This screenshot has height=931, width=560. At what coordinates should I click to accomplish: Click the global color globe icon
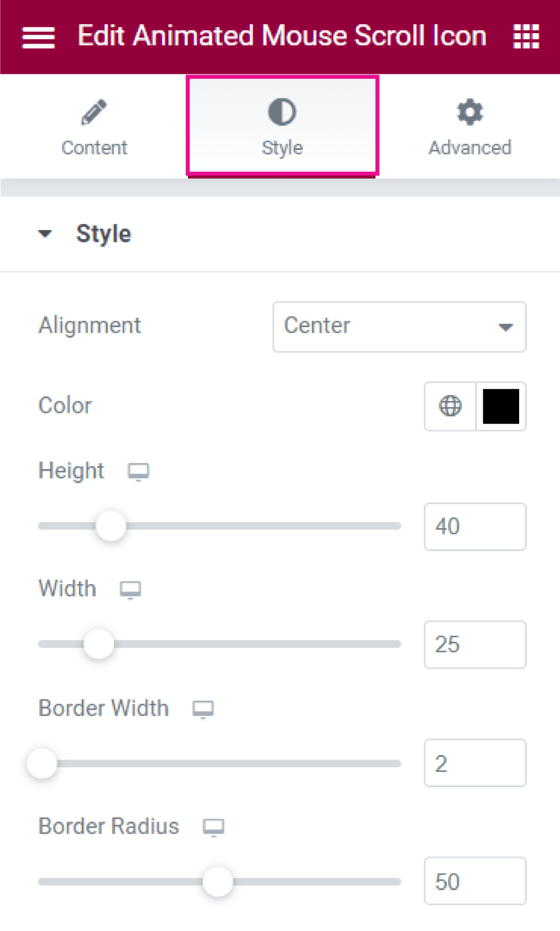tap(450, 406)
